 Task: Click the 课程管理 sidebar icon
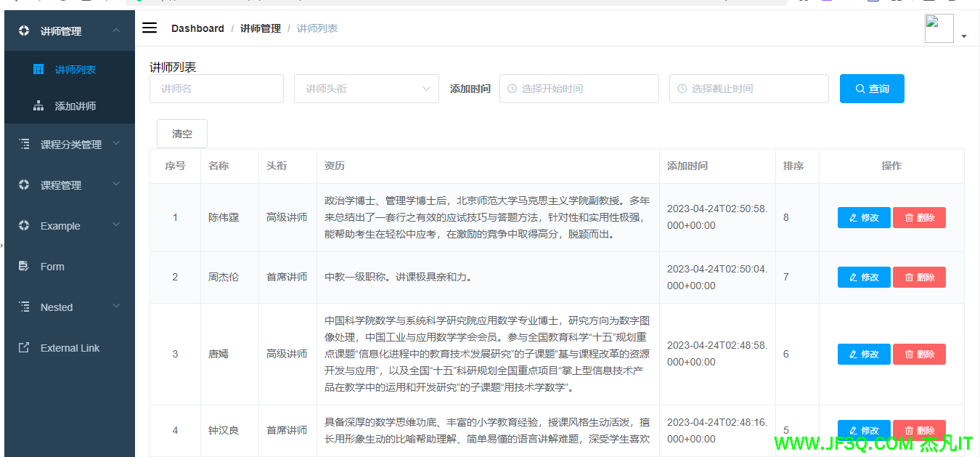(x=24, y=185)
